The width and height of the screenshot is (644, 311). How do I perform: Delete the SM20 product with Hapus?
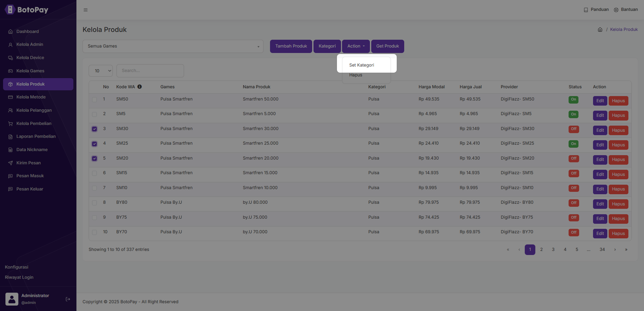pyautogui.click(x=619, y=160)
